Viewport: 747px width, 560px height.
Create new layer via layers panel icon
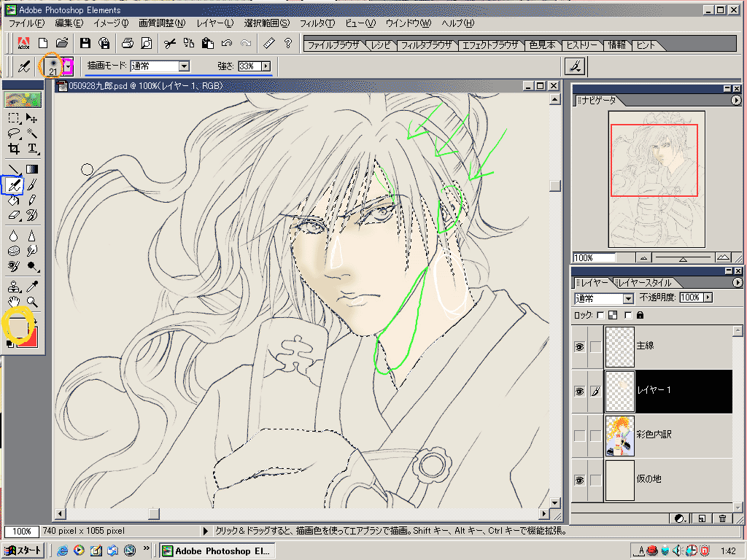click(x=702, y=518)
